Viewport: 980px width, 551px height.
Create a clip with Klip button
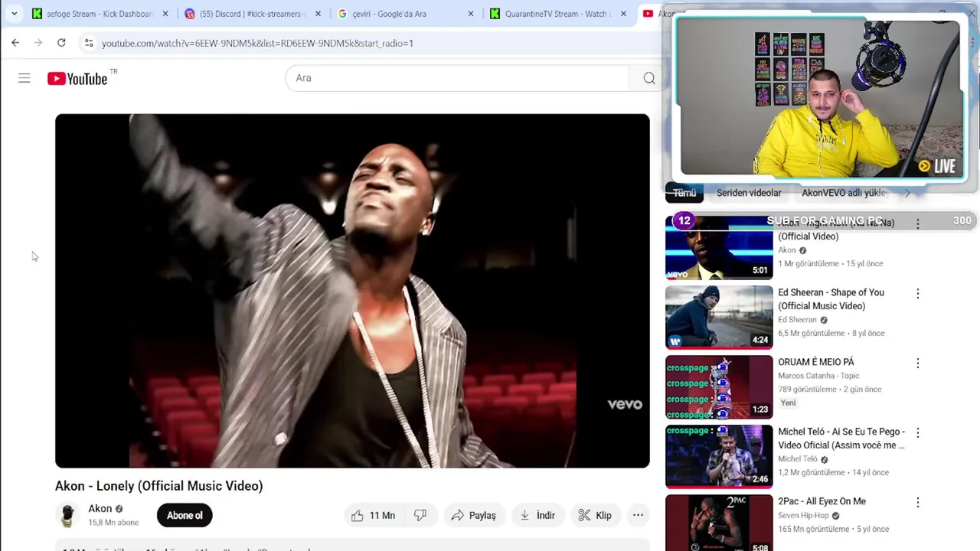tap(595, 515)
